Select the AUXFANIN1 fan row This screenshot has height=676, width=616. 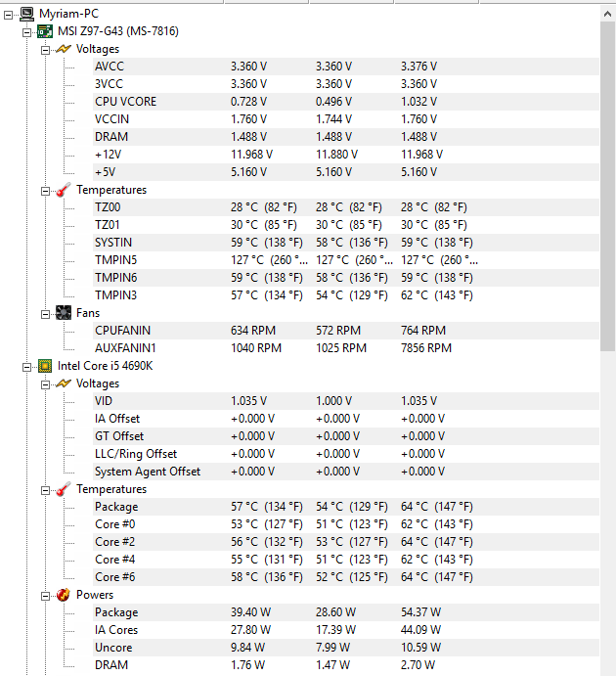(x=346, y=348)
